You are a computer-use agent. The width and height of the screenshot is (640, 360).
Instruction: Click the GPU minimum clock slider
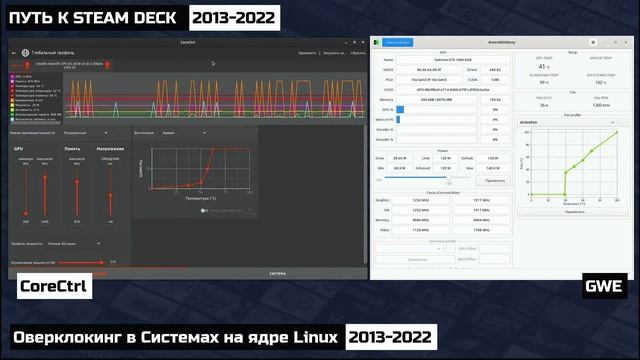coord(26,191)
